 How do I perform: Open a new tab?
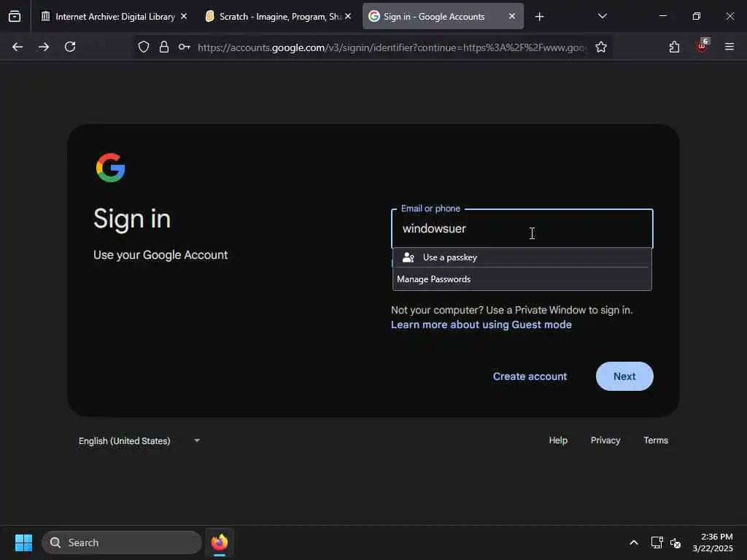(539, 17)
